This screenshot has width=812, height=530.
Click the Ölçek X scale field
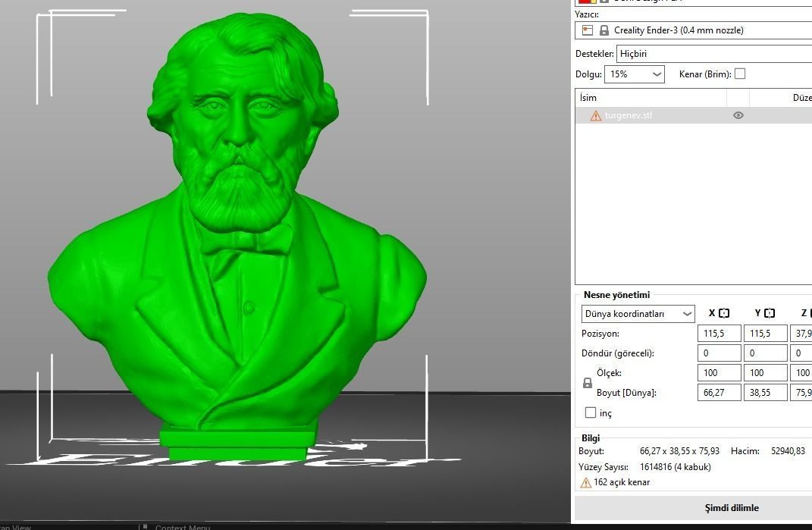[x=720, y=372]
